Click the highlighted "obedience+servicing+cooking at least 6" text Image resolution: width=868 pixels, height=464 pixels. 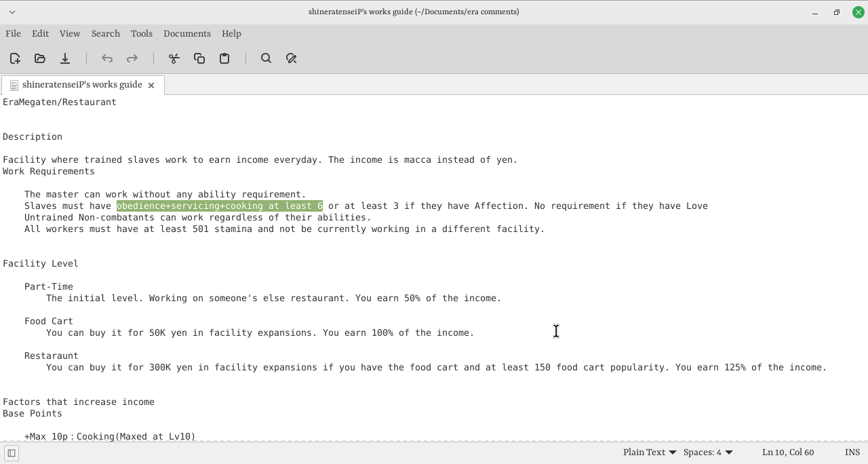pos(220,206)
